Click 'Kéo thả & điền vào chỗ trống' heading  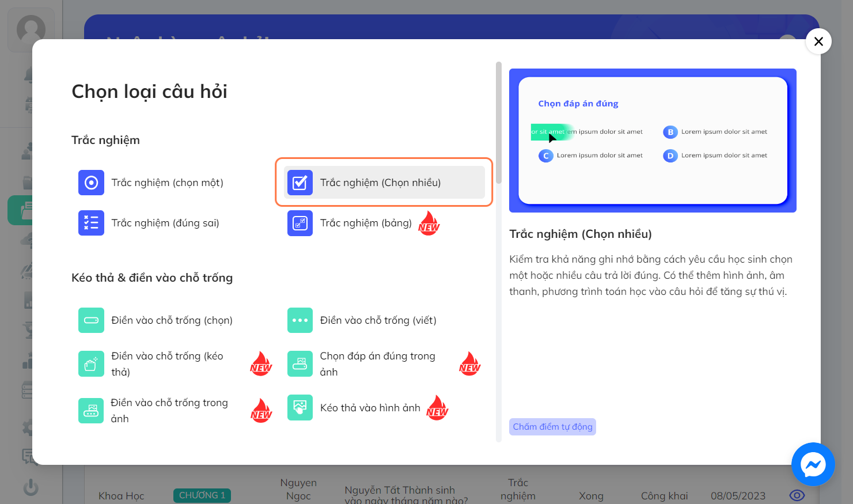pyautogui.click(x=152, y=278)
